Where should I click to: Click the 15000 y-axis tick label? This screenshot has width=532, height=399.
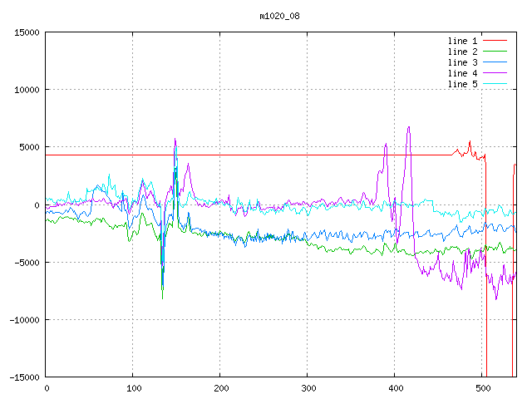coord(27,32)
